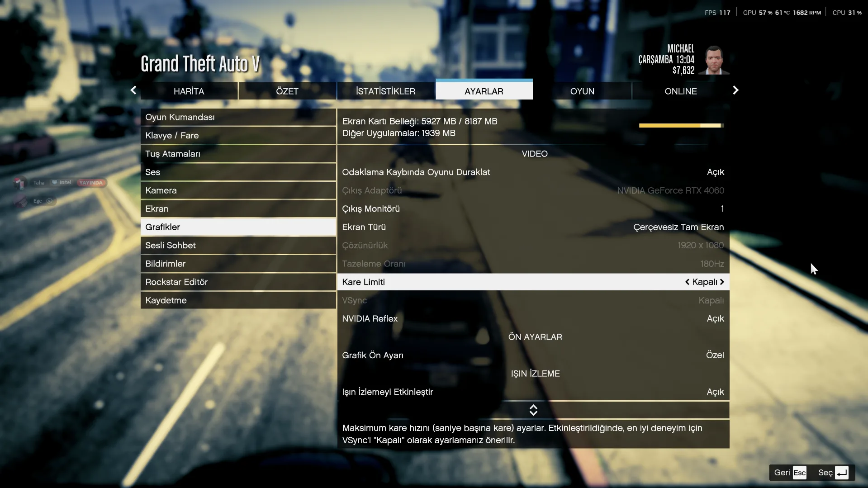Image resolution: width=868 pixels, height=488 pixels.
Task: Toggle the greyed-out VSync setting
Action: (x=533, y=300)
